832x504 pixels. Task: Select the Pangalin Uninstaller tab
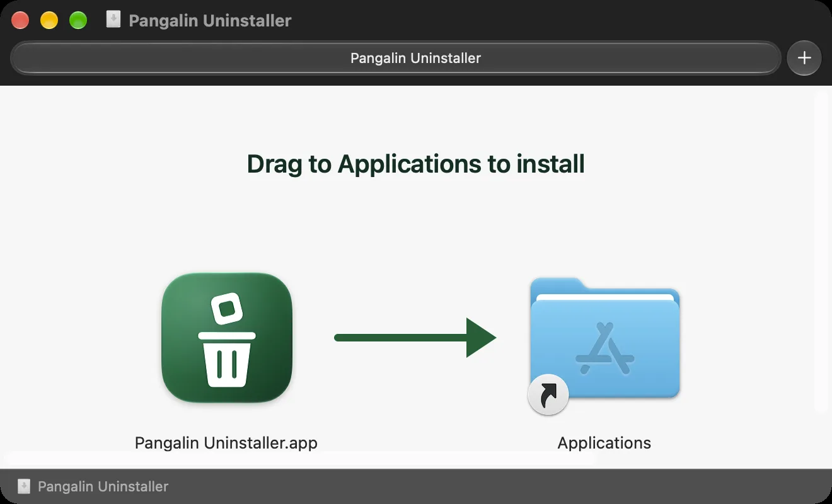396,58
